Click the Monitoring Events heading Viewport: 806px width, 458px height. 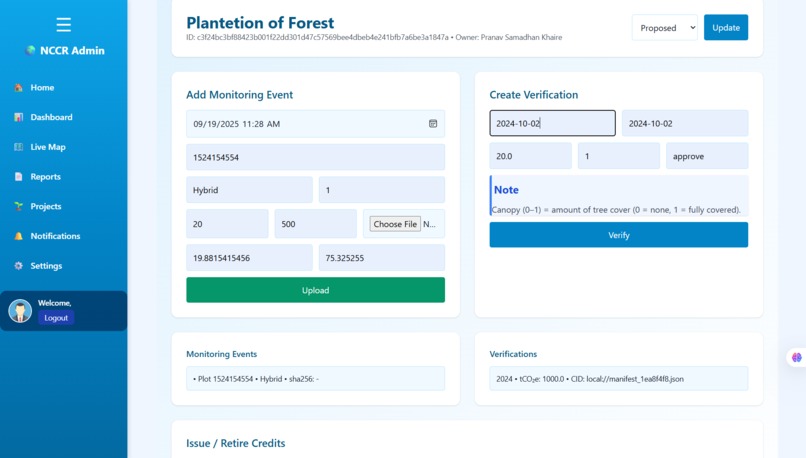[222, 354]
